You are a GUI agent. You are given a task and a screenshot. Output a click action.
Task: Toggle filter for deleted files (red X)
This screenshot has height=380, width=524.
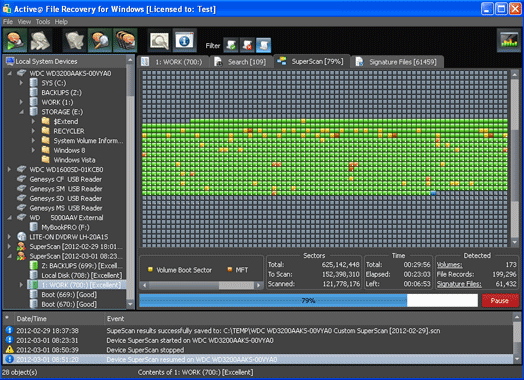(x=247, y=45)
